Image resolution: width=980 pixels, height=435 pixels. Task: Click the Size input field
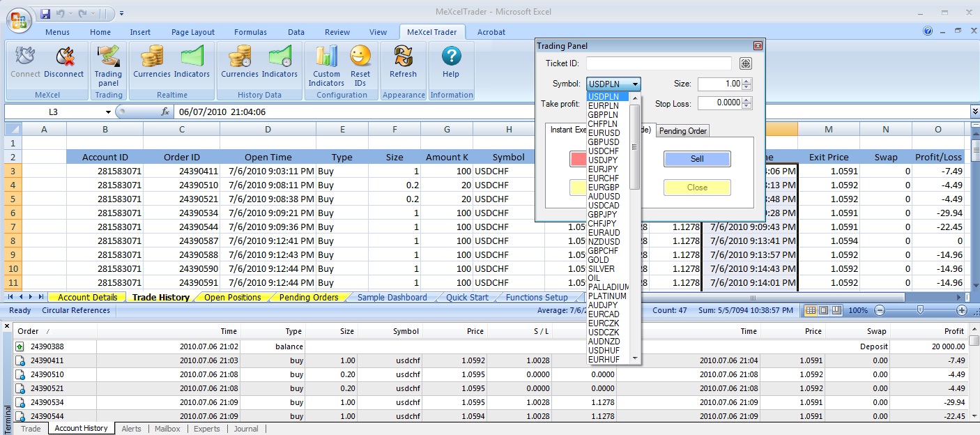tap(720, 84)
